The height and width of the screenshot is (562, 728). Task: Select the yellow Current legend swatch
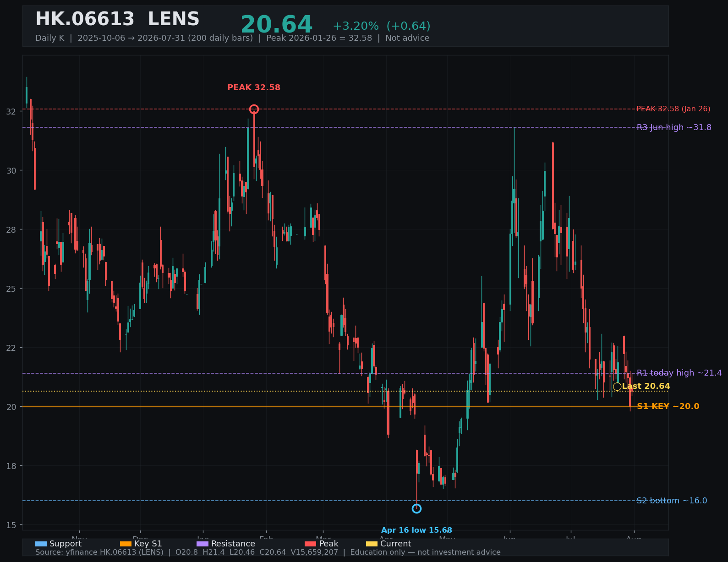click(x=372, y=544)
